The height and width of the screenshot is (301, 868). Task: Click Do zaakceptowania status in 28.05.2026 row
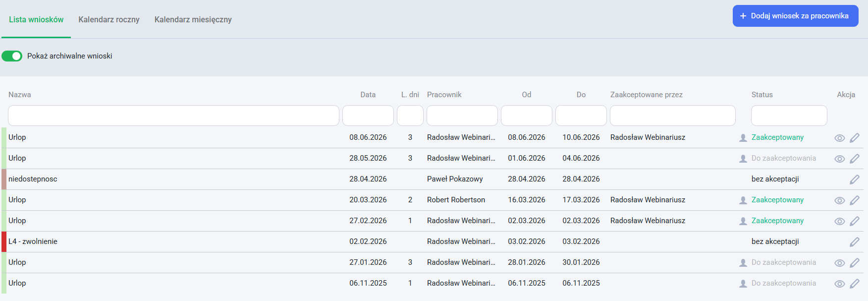pyautogui.click(x=784, y=158)
